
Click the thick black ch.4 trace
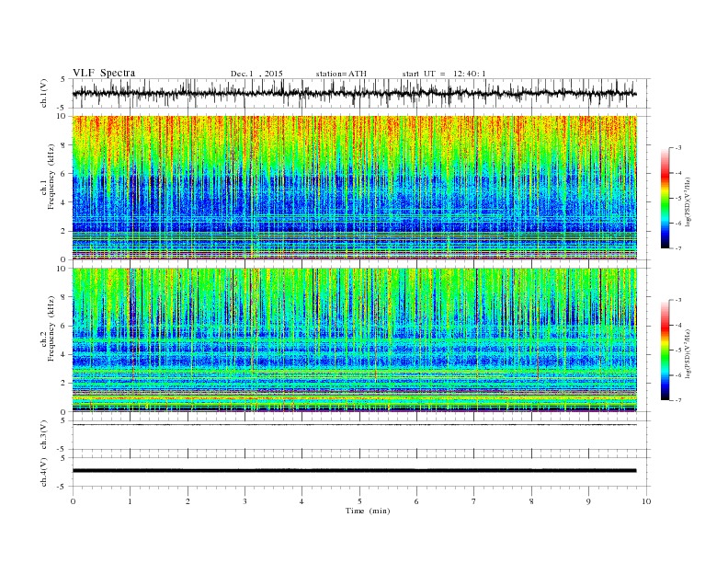coord(354,471)
